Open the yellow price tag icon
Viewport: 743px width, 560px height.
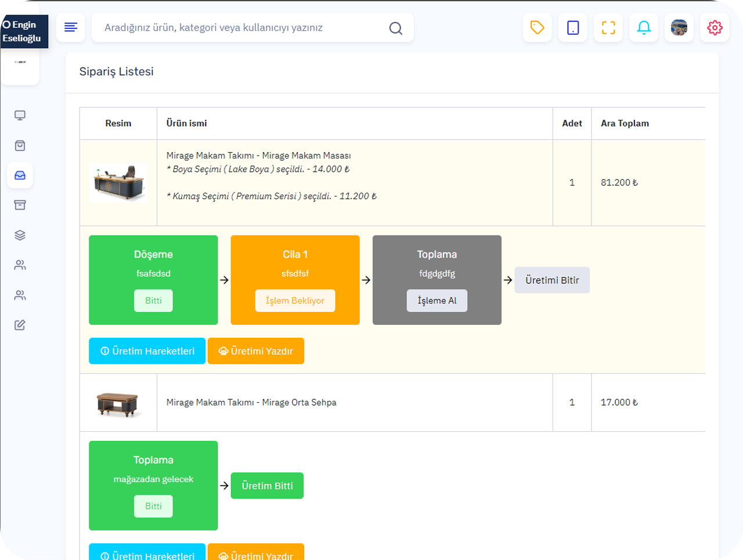[x=538, y=27]
